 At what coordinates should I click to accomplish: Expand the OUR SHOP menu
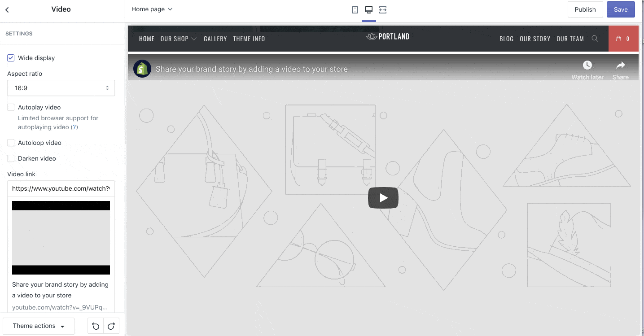click(178, 39)
